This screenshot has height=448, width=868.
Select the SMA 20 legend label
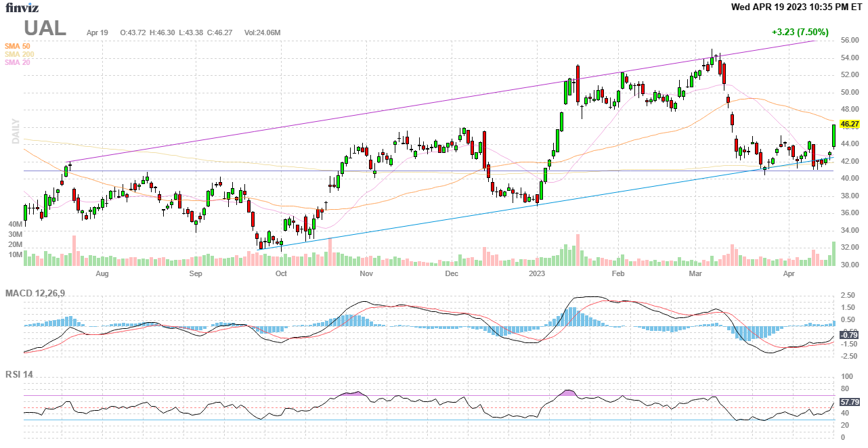pos(17,62)
